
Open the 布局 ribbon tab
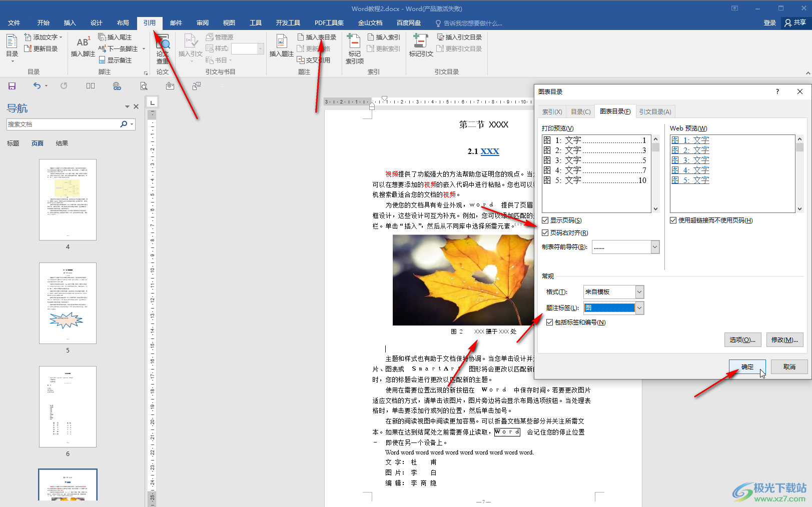click(123, 23)
